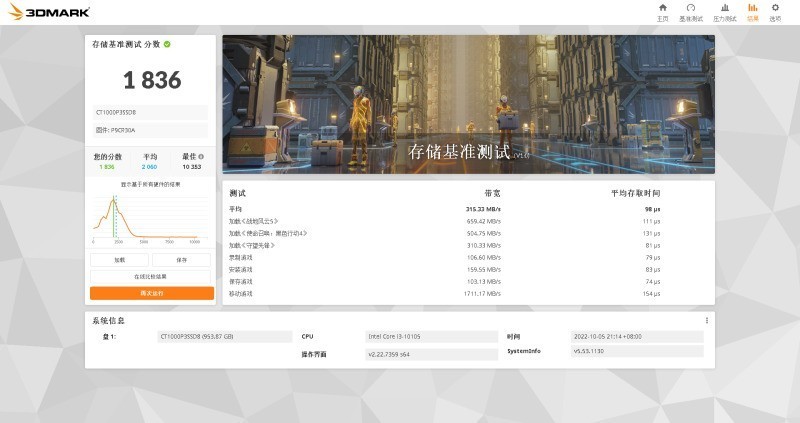Click the 106.60 MB/s bandwidth value
This screenshot has height=423, width=800.
[484, 258]
